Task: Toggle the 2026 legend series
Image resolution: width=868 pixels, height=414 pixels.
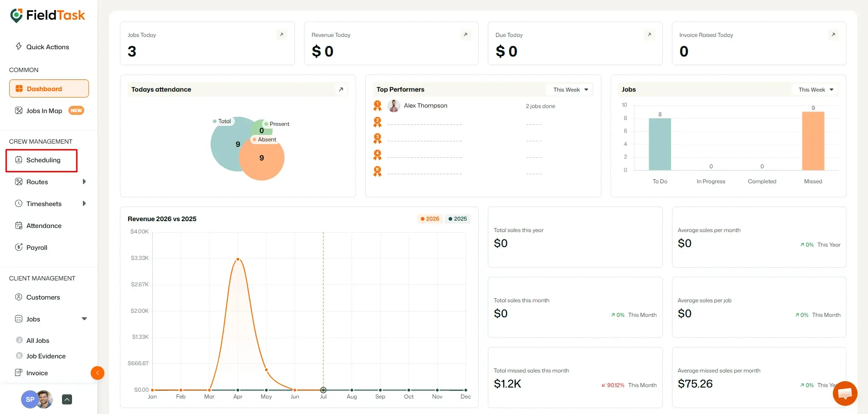Action: [x=430, y=219]
